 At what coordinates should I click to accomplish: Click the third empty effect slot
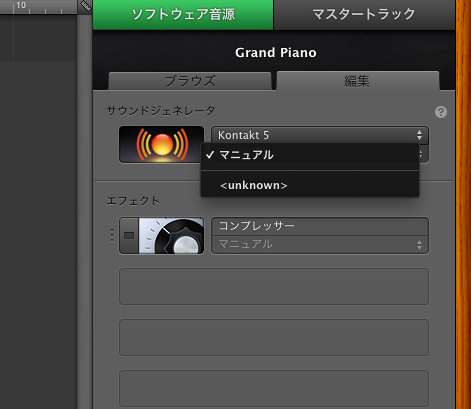(x=274, y=388)
